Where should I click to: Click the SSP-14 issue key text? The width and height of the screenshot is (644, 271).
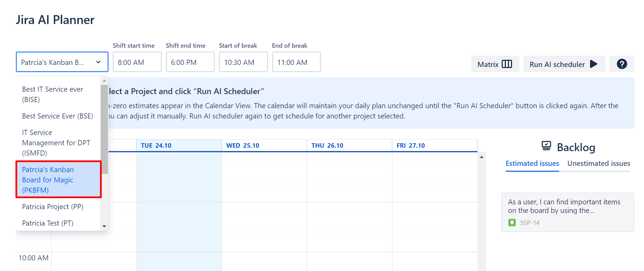pyautogui.click(x=530, y=223)
